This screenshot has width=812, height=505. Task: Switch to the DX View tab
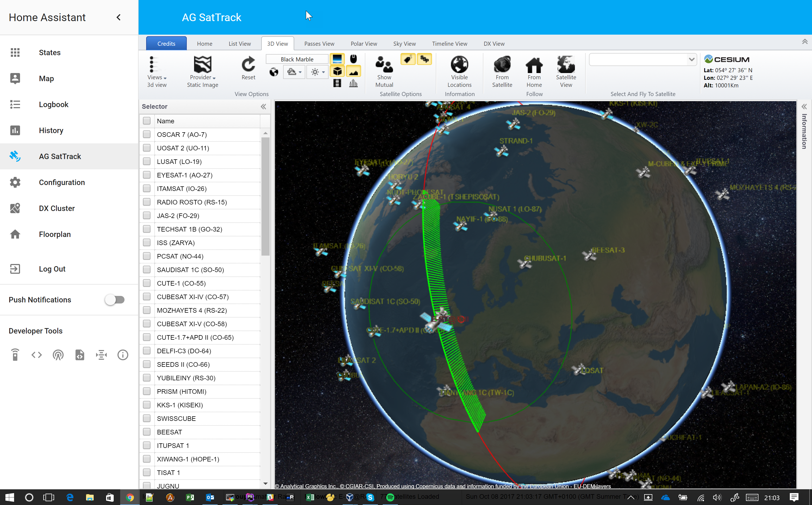[493, 43]
